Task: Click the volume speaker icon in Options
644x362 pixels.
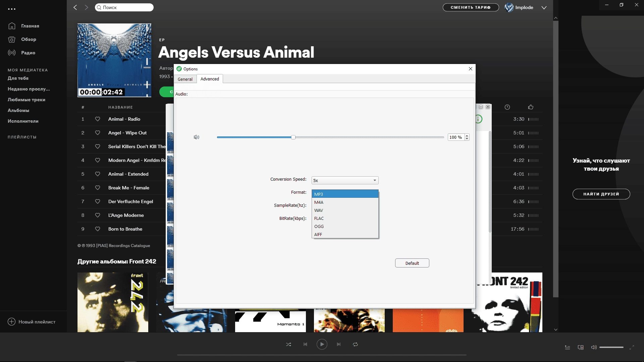Action: pos(197,137)
